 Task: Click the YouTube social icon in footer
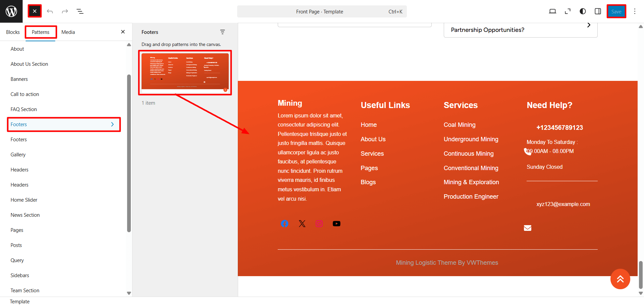point(336,224)
